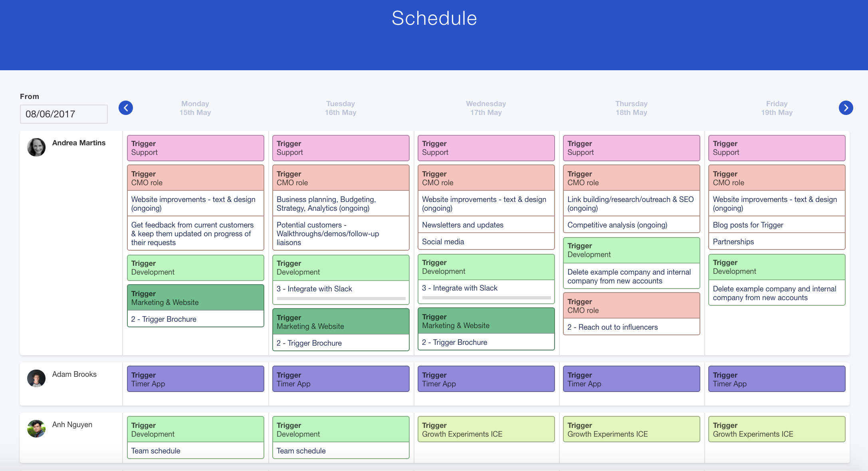Select the Growth Experiments ICE card on Thursday
This screenshot has width=868, height=471.
[x=631, y=429]
